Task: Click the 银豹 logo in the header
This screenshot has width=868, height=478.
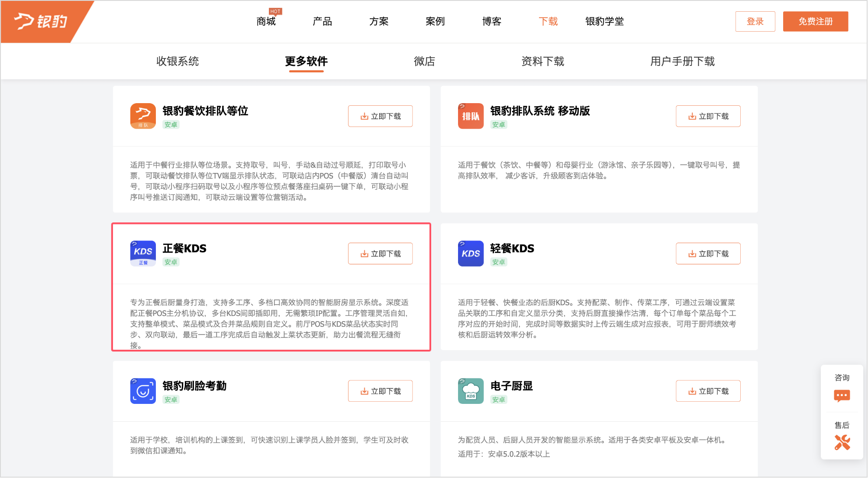Action: click(40, 21)
